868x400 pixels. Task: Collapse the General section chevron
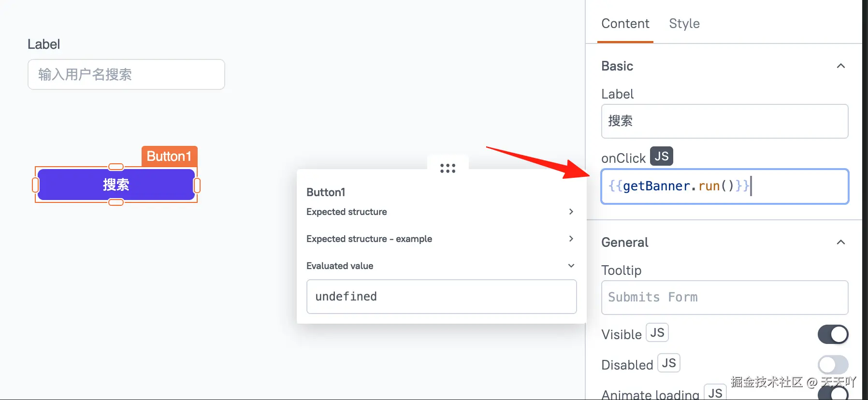point(840,243)
